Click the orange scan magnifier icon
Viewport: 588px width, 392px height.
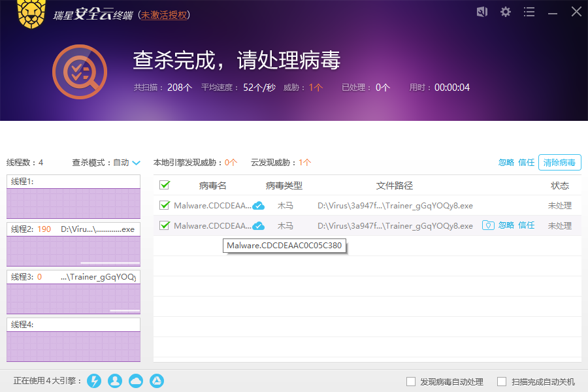pyautogui.click(x=80, y=72)
